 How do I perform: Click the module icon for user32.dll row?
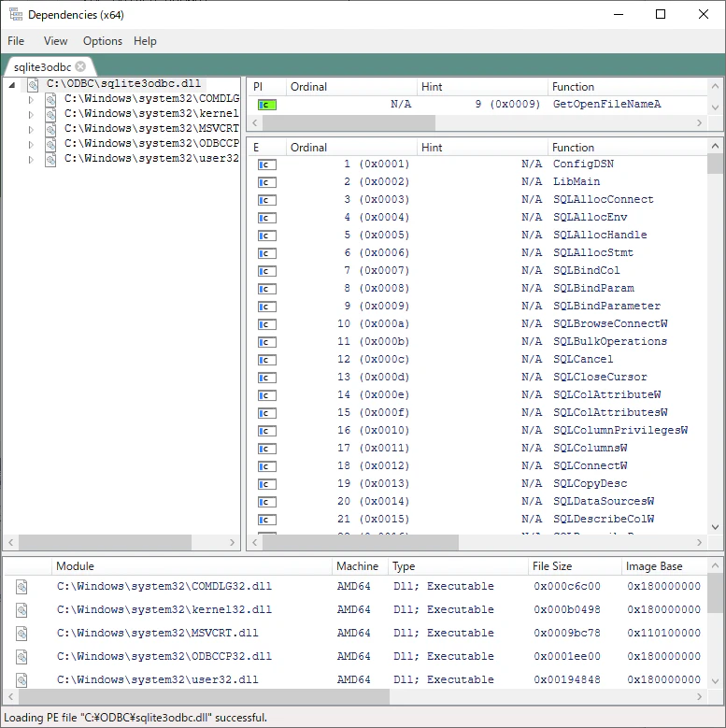click(21, 680)
